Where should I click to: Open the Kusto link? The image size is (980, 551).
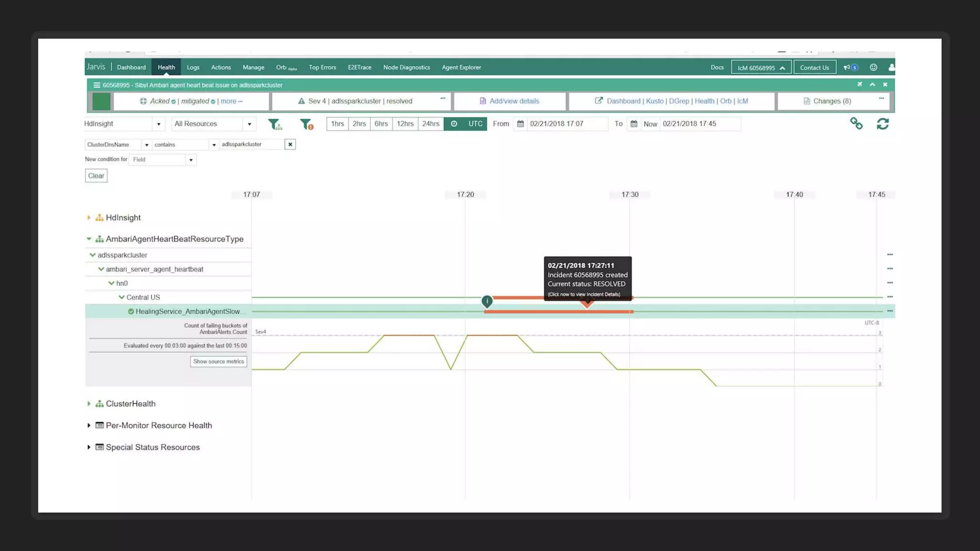tap(654, 101)
